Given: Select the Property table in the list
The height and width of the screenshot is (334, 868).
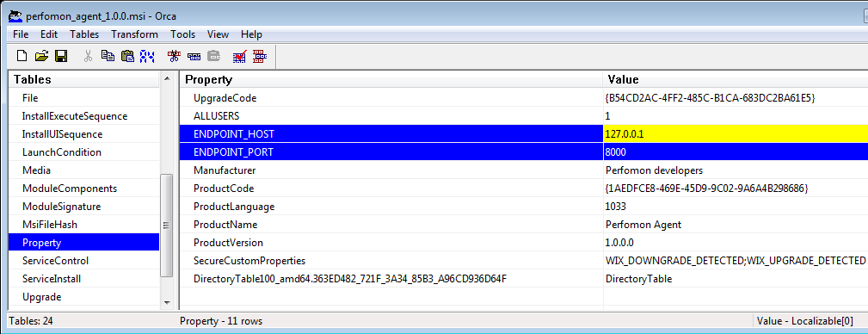Looking at the screenshot, I should [x=83, y=243].
